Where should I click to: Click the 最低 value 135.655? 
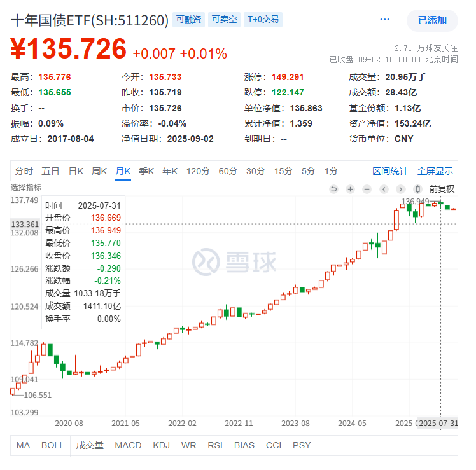[55, 92]
